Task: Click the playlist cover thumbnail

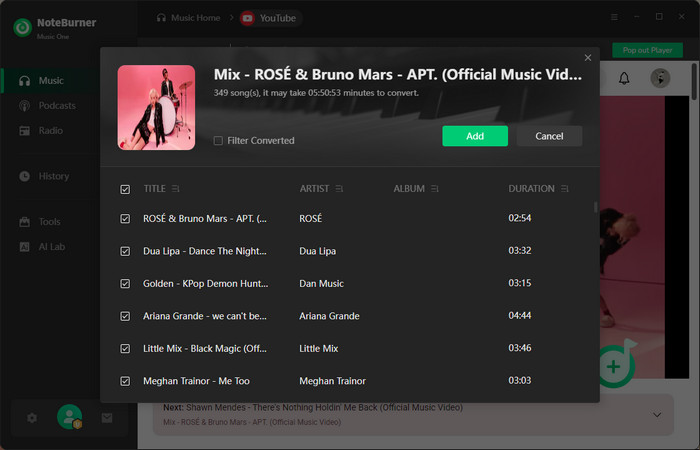Action: pos(156,108)
